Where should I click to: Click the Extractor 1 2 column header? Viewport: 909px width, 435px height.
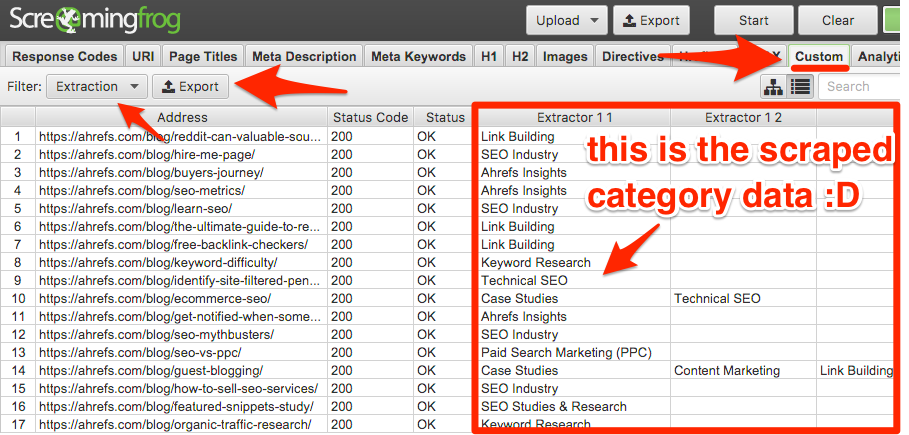coord(744,117)
